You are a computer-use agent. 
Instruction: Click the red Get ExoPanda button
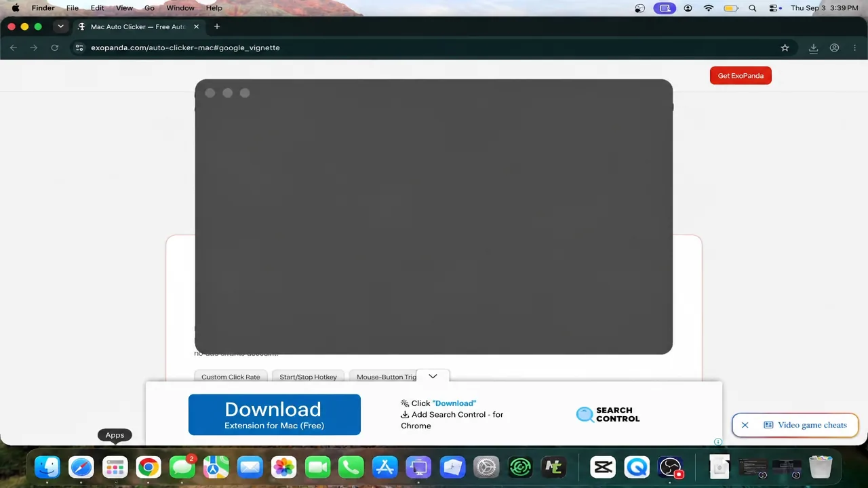(x=741, y=75)
